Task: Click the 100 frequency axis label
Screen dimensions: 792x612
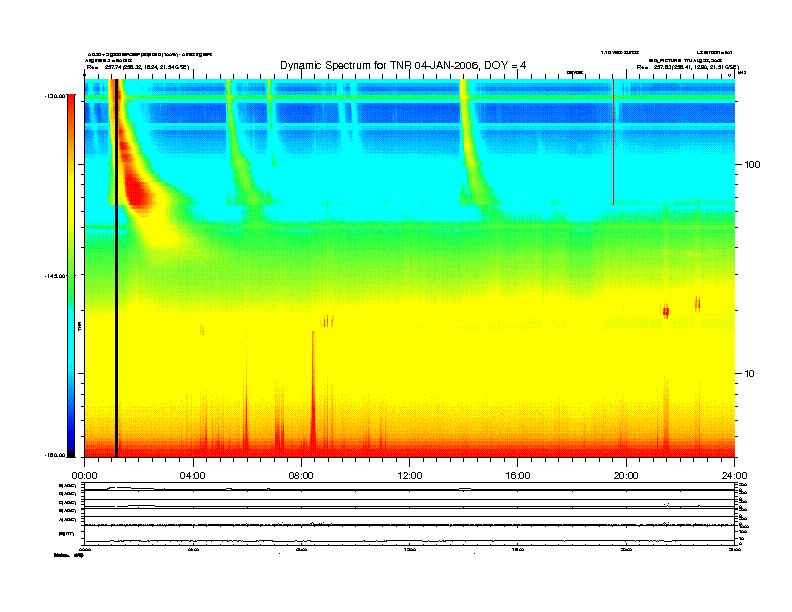Action: click(x=752, y=165)
